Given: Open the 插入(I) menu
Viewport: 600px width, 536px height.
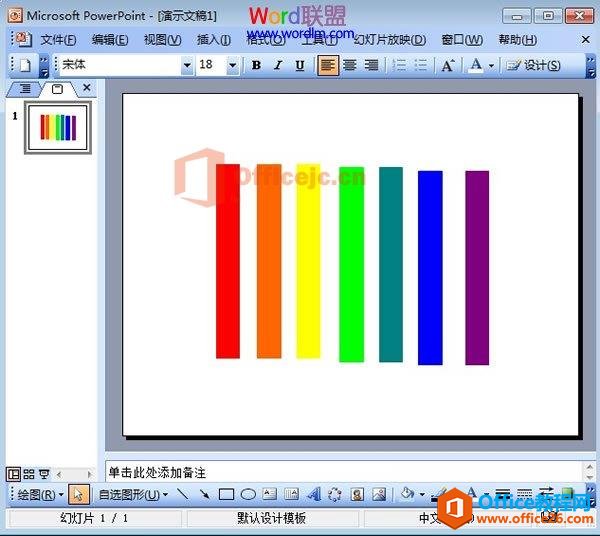Looking at the screenshot, I should click(214, 40).
